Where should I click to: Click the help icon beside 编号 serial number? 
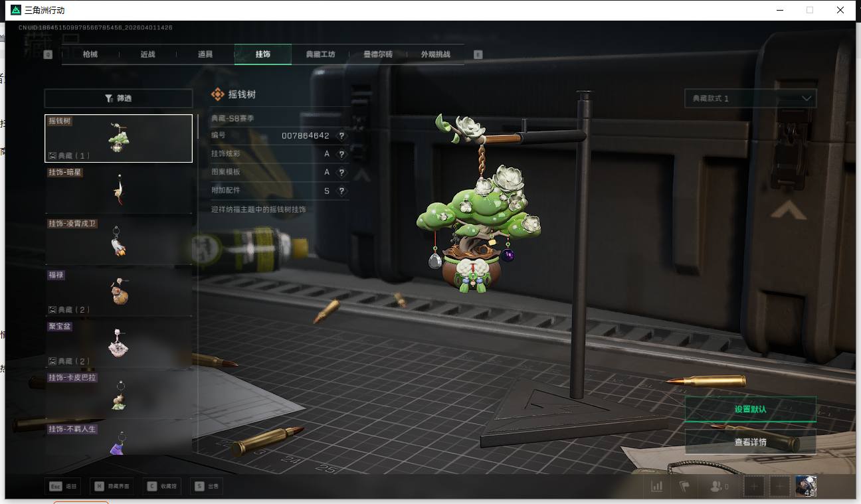click(x=341, y=135)
